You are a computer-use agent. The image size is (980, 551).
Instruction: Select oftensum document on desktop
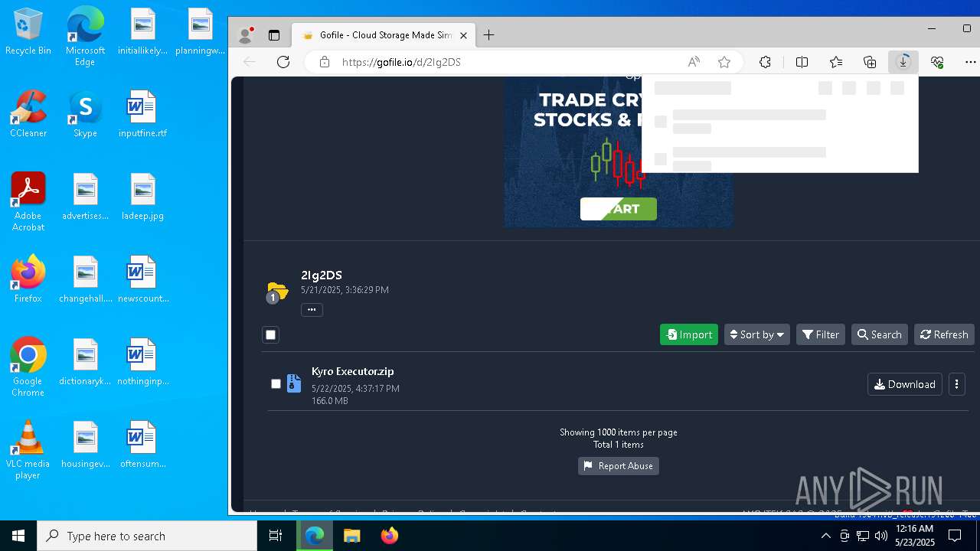[142, 445]
